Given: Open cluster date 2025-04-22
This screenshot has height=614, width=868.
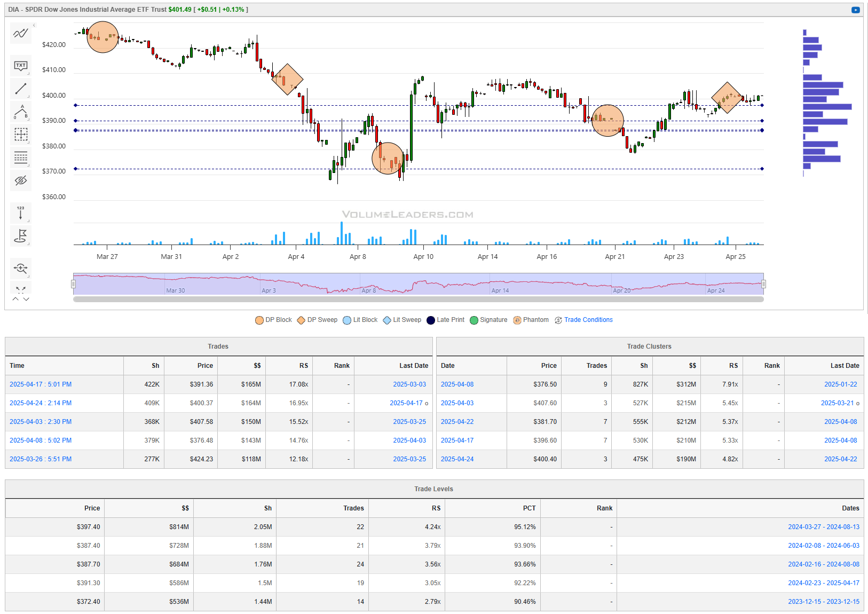Looking at the screenshot, I should pos(457,422).
